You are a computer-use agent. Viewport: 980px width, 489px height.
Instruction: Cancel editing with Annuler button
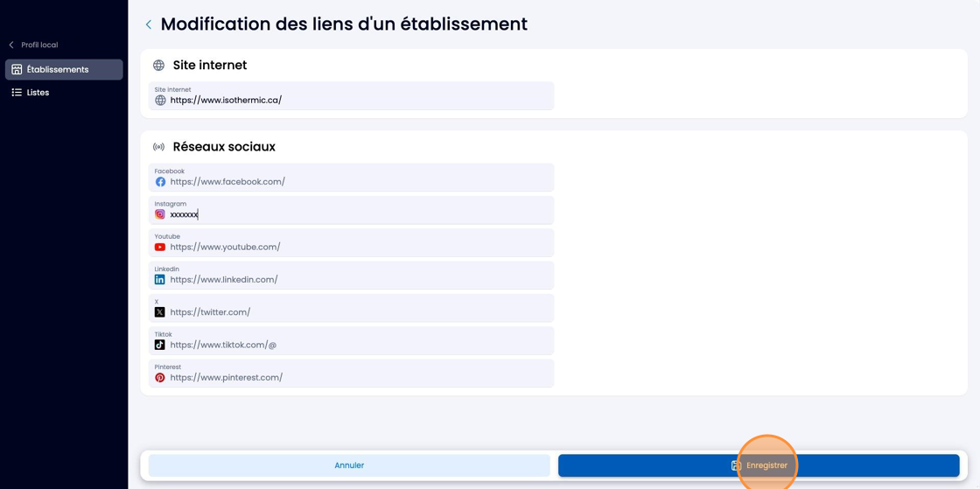(x=349, y=465)
